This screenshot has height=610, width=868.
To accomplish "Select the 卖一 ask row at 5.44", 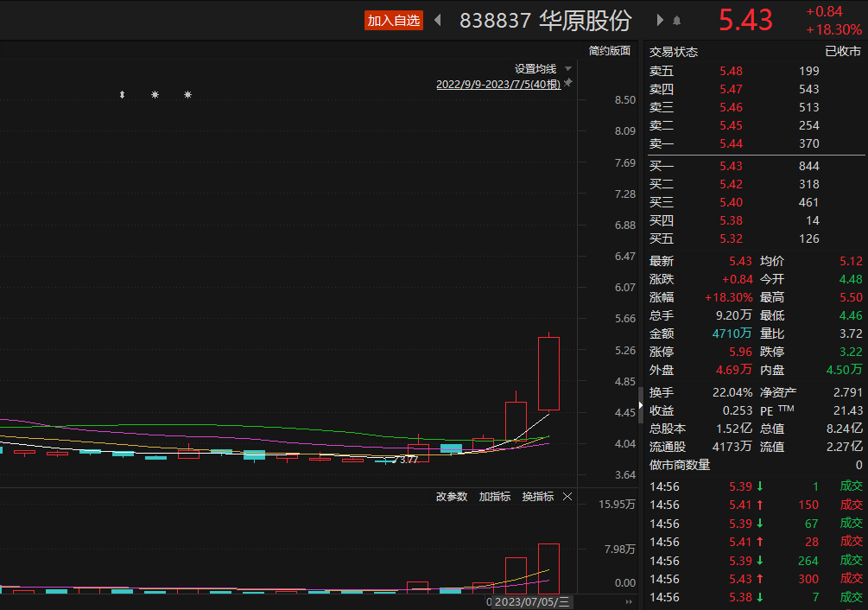I will pyautogui.click(x=756, y=144).
